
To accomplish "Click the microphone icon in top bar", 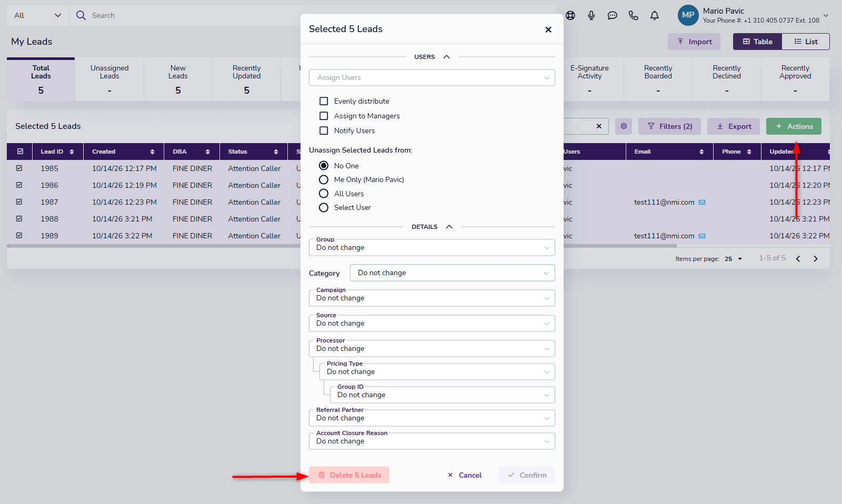I will (x=591, y=15).
